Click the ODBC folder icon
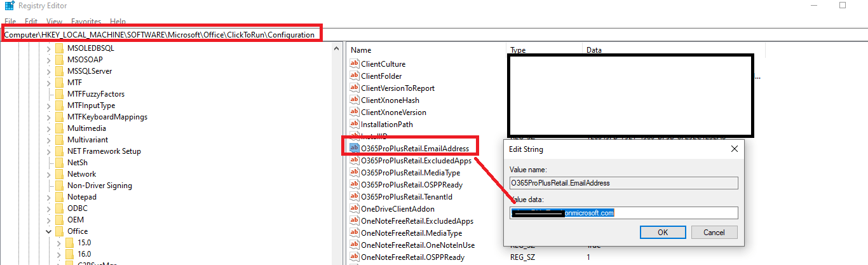This screenshot has height=265, width=868. tap(60, 208)
